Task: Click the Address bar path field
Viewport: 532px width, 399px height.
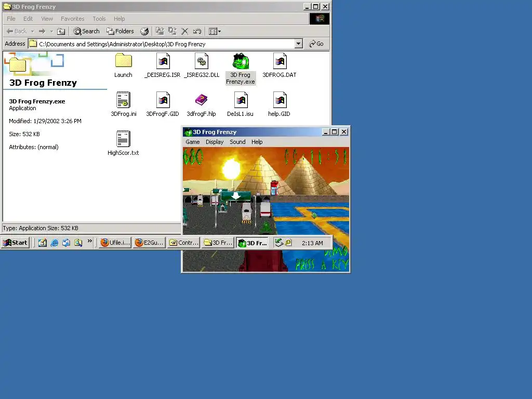Action: pyautogui.click(x=162, y=44)
